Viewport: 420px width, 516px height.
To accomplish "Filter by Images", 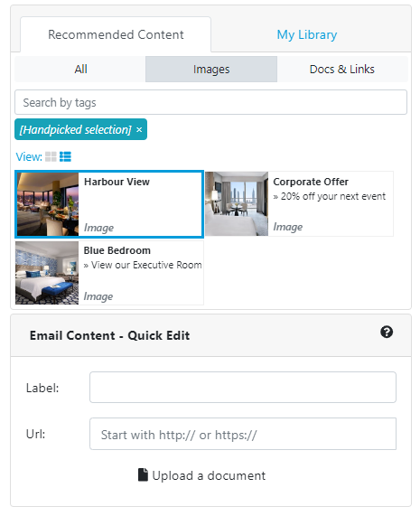I will click(x=211, y=69).
